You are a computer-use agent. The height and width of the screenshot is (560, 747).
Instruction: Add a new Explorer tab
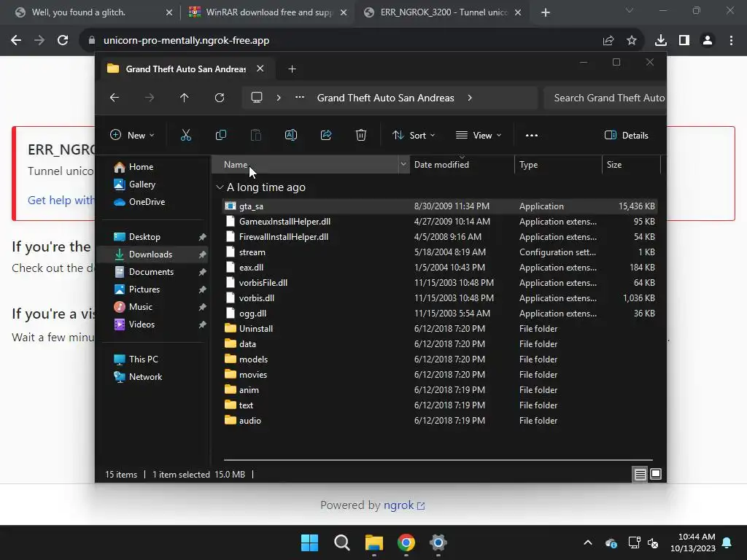click(x=292, y=69)
